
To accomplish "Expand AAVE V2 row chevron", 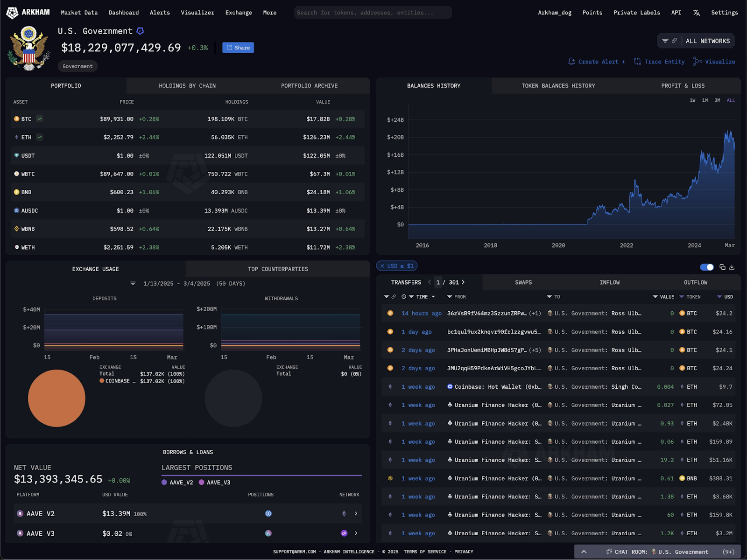I will click(356, 514).
